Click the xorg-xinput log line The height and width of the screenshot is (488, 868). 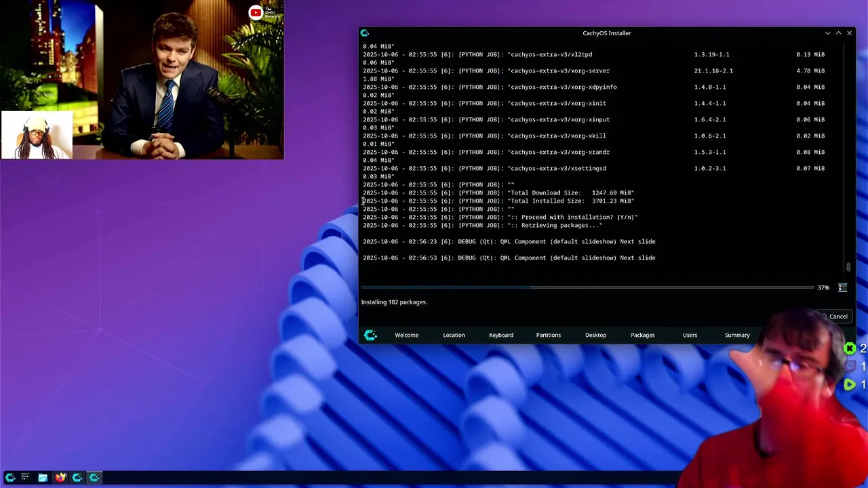click(x=593, y=119)
